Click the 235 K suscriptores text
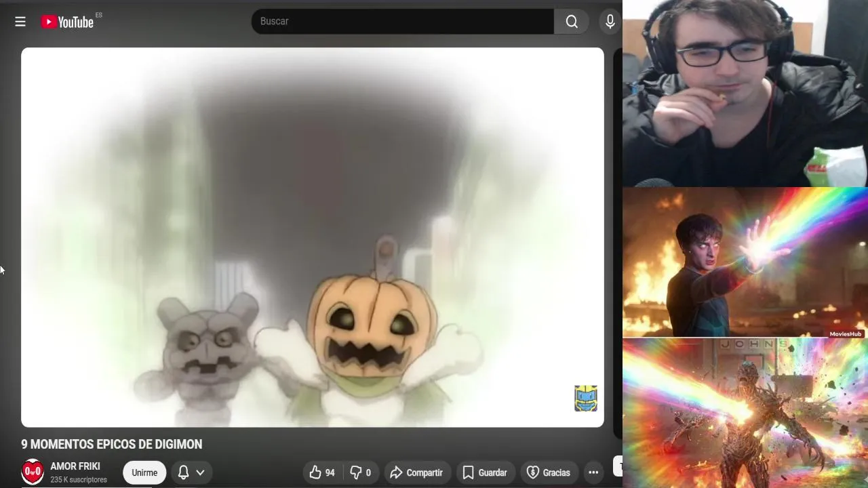The image size is (868, 488). point(79,480)
